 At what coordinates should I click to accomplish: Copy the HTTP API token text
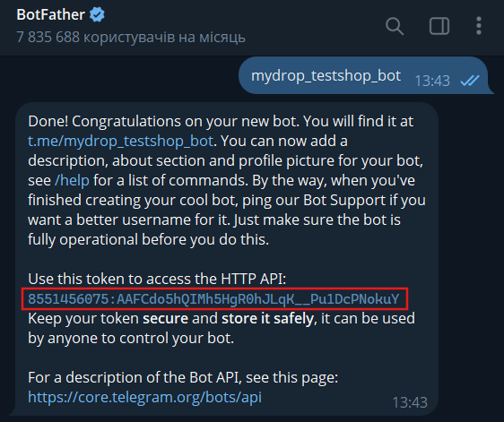tap(213, 299)
